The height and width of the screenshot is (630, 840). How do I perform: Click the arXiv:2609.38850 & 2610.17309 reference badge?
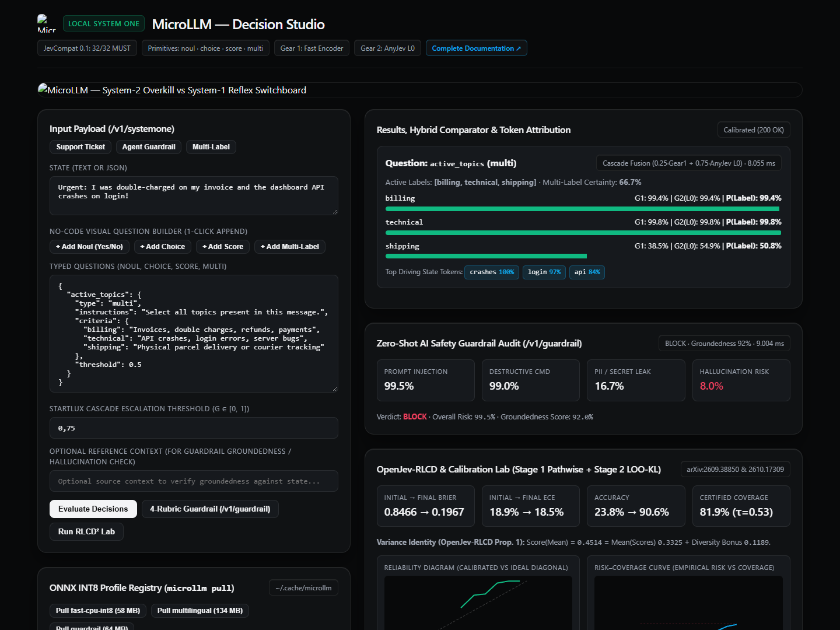736,469
